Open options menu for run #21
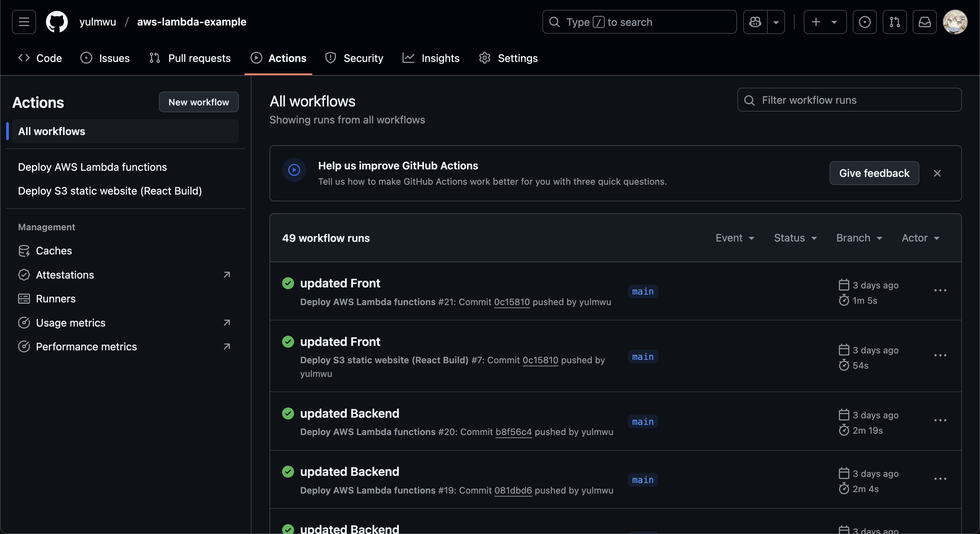Image resolution: width=980 pixels, height=534 pixels. 940,290
